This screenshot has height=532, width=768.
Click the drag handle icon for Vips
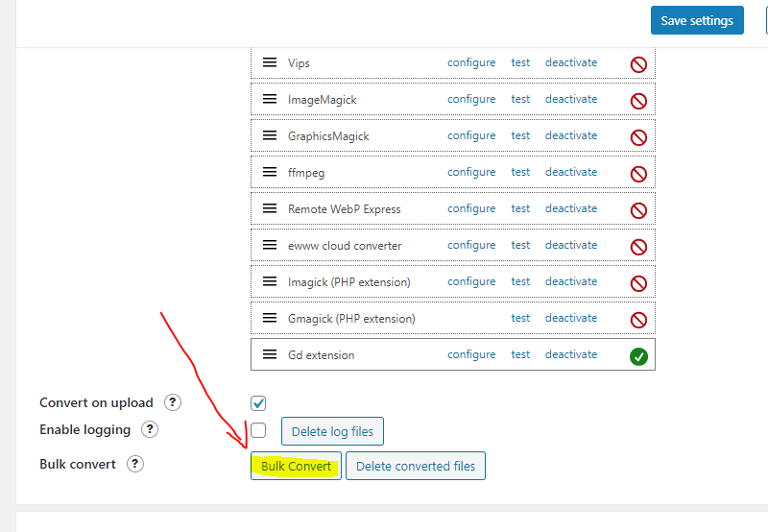coord(270,62)
